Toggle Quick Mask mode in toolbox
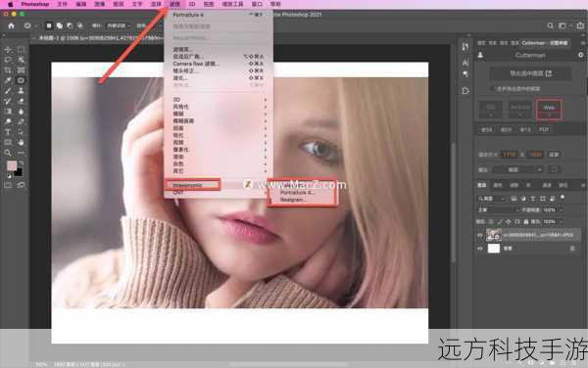Viewport: 588px width, 368px height. [8, 185]
